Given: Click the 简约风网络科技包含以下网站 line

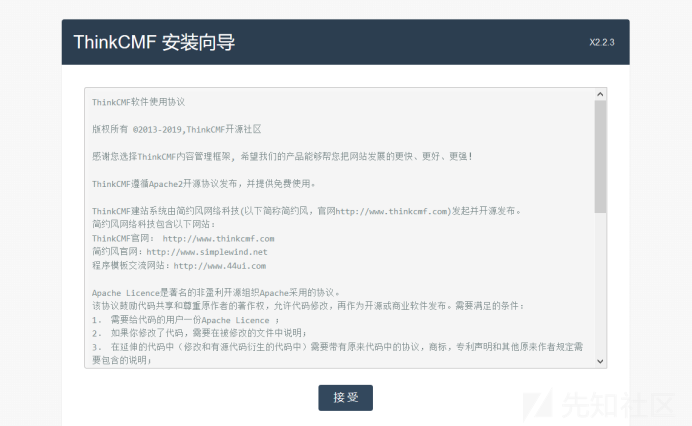Looking at the screenshot, I should coord(154,224).
